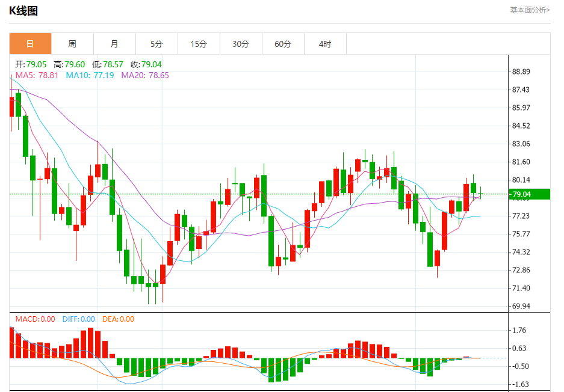Screen dimensions: 564x392
Task: Open the 60分 interval tab
Action: pyautogui.click(x=283, y=44)
